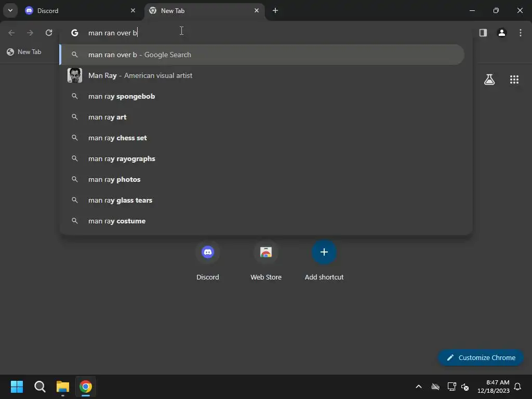Click the Google G icon in omnibox
The width and height of the screenshot is (532, 399).
coord(75,33)
